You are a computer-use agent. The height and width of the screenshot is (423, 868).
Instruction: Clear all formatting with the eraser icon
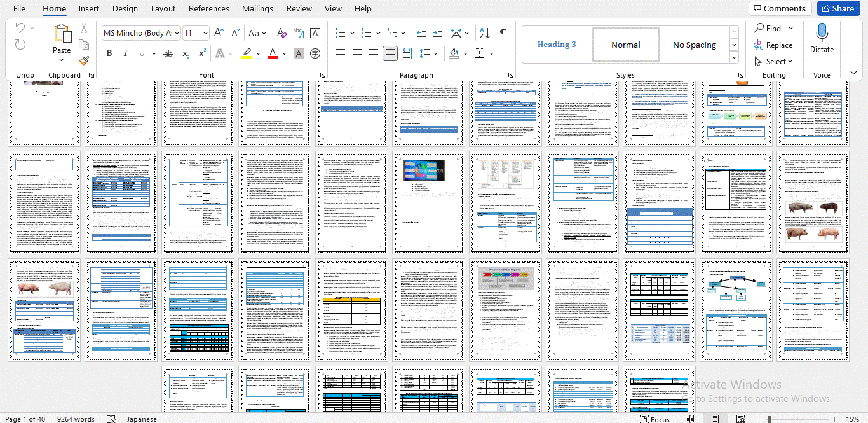point(282,33)
